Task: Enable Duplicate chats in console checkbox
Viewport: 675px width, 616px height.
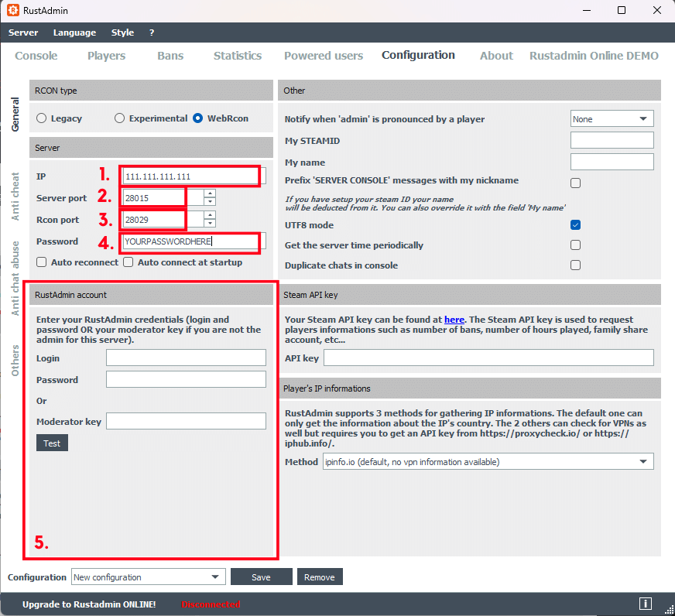Action: point(575,265)
